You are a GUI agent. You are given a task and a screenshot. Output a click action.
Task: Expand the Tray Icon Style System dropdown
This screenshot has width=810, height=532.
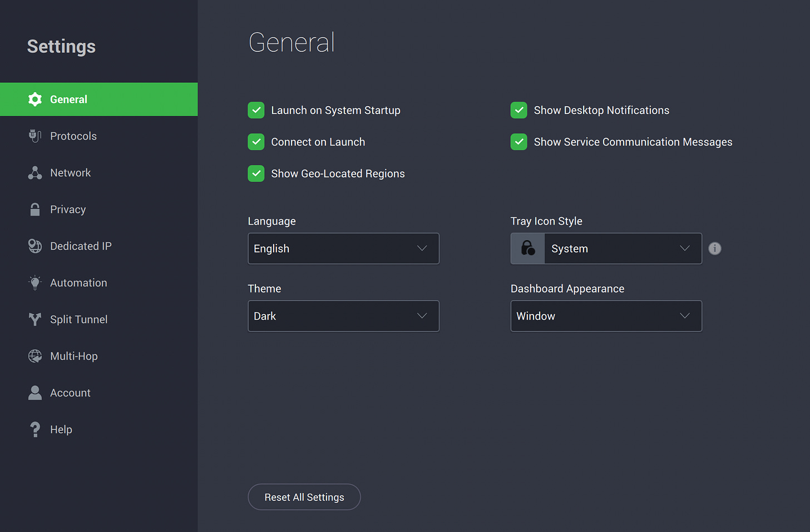tap(606, 248)
